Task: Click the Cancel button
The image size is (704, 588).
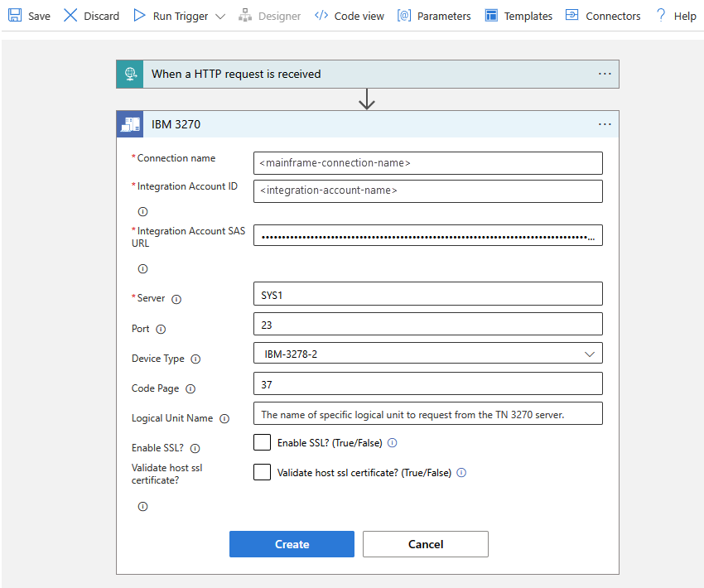Action: (426, 544)
